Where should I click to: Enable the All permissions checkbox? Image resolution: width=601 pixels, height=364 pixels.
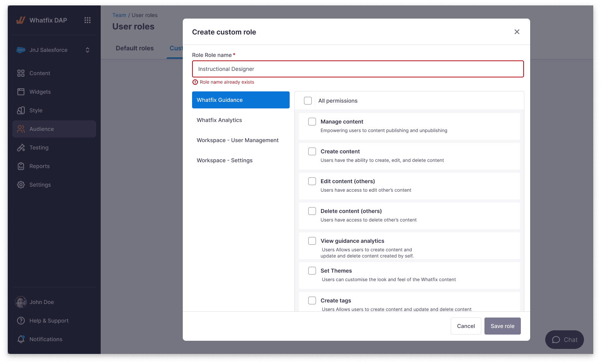point(308,101)
